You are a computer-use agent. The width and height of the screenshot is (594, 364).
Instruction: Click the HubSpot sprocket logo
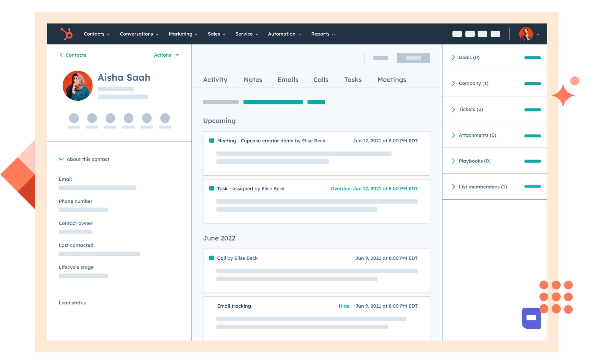pyautogui.click(x=66, y=34)
